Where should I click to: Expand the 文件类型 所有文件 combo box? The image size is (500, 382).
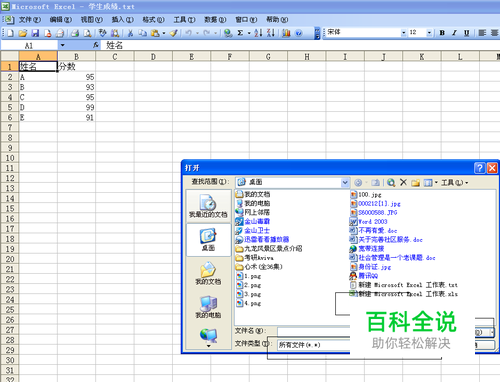313,345
